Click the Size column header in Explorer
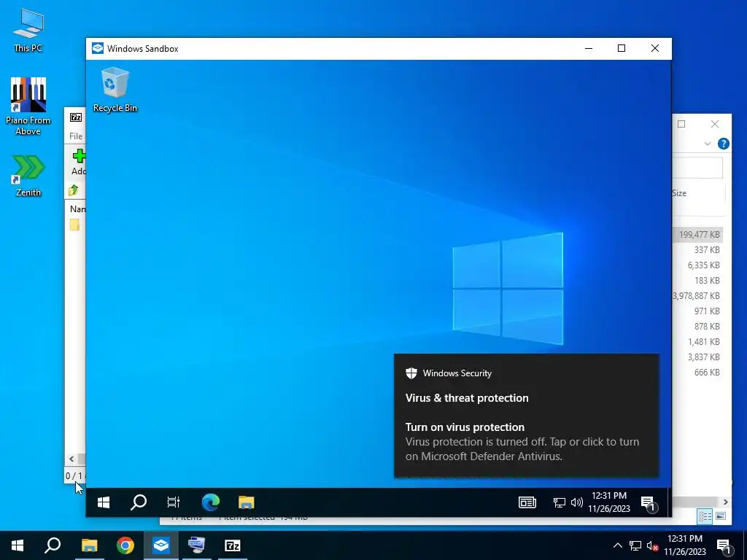This screenshot has height=560, width=747. (679, 193)
